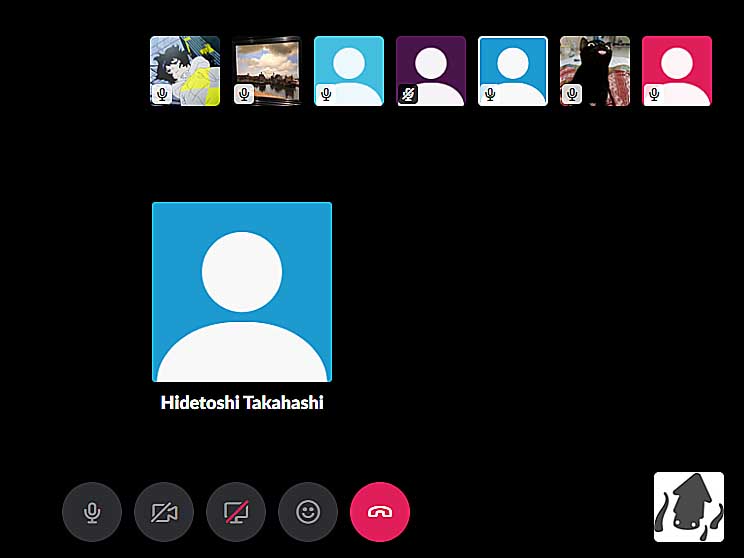Click the mic icon on highlighted blue avatar thumbnail
This screenshot has width=744, height=558.
click(490, 94)
